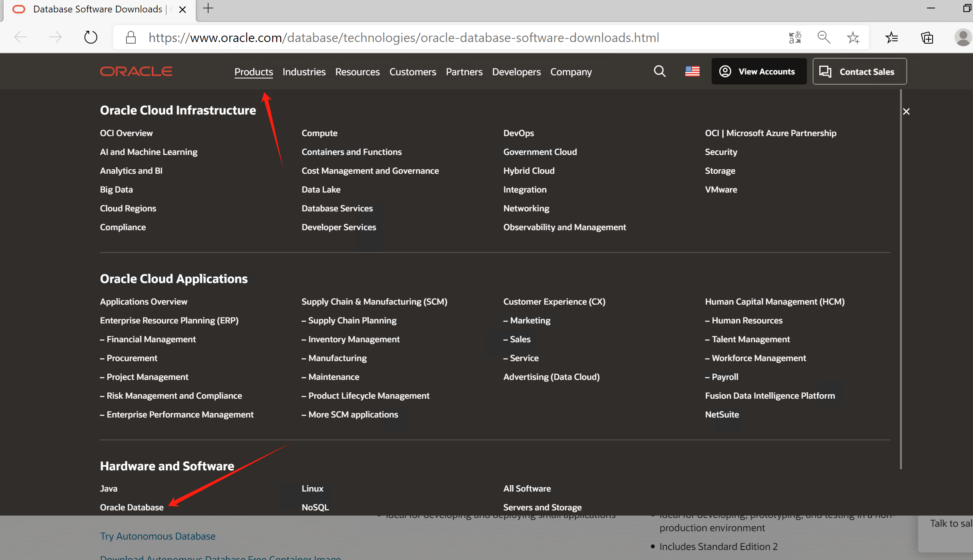Open Supply Chain & Manufacturing (SCM)
This screenshot has width=973, height=560.
[374, 301]
